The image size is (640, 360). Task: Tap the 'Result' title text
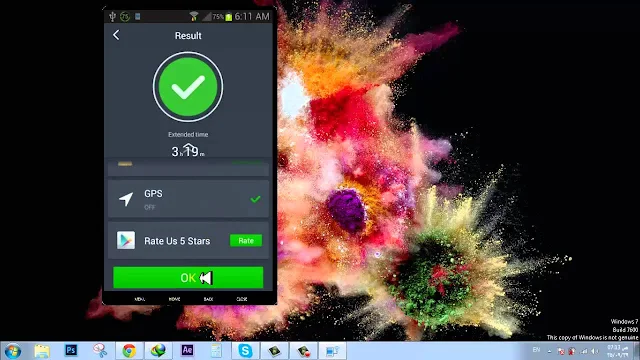pos(188,36)
